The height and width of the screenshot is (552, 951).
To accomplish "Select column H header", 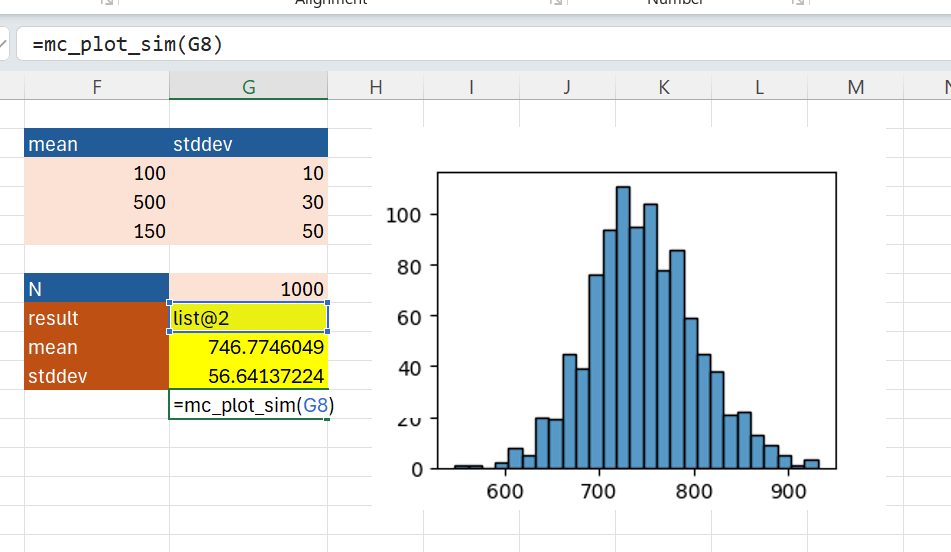I will [x=375, y=87].
